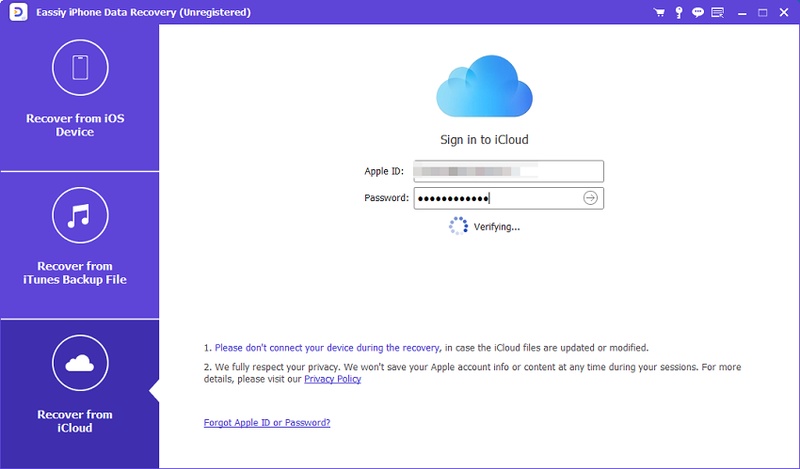800x469 pixels.
Task: Minimize the Eassiy window
Action: (742, 13)
